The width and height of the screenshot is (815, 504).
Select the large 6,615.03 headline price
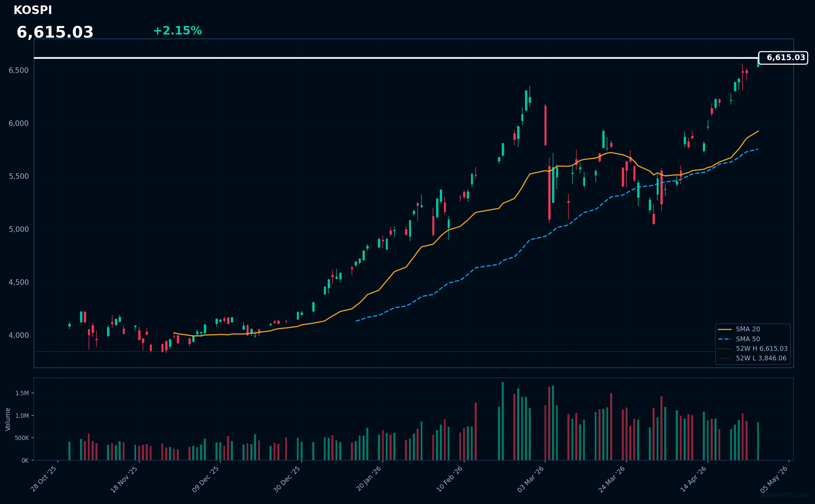click(55, 32)
